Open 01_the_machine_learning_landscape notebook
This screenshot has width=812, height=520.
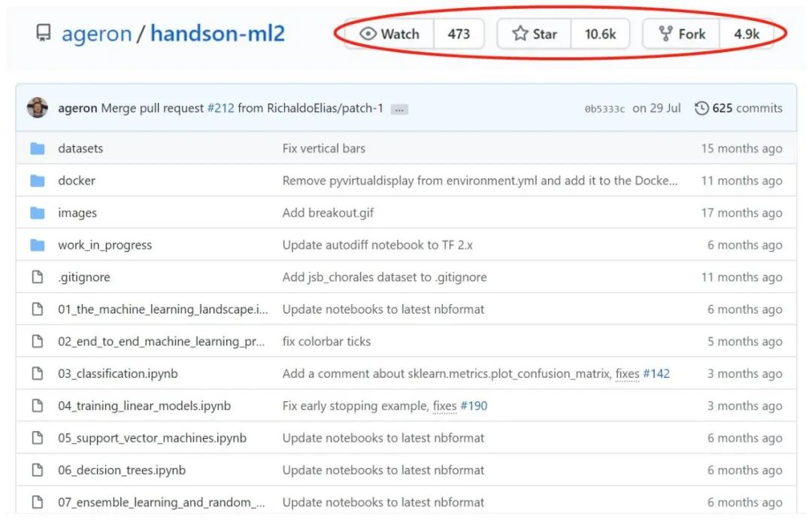[162, 309]
